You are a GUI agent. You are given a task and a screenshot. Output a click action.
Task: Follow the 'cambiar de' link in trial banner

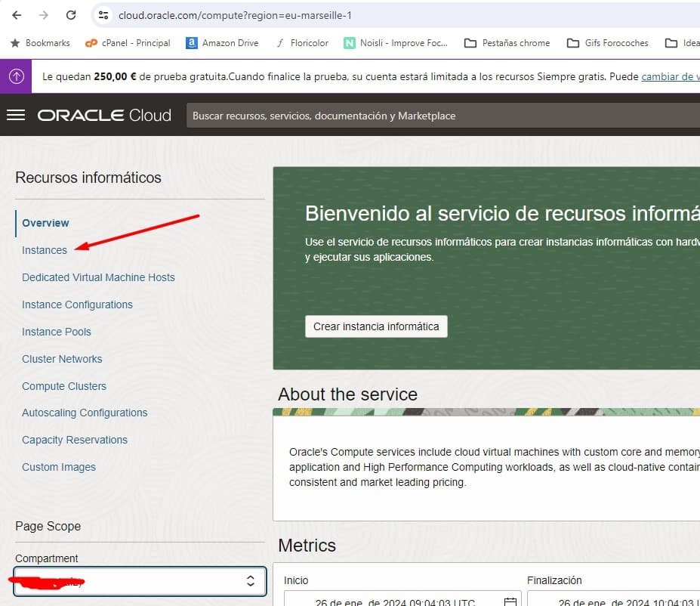point(670,76)
